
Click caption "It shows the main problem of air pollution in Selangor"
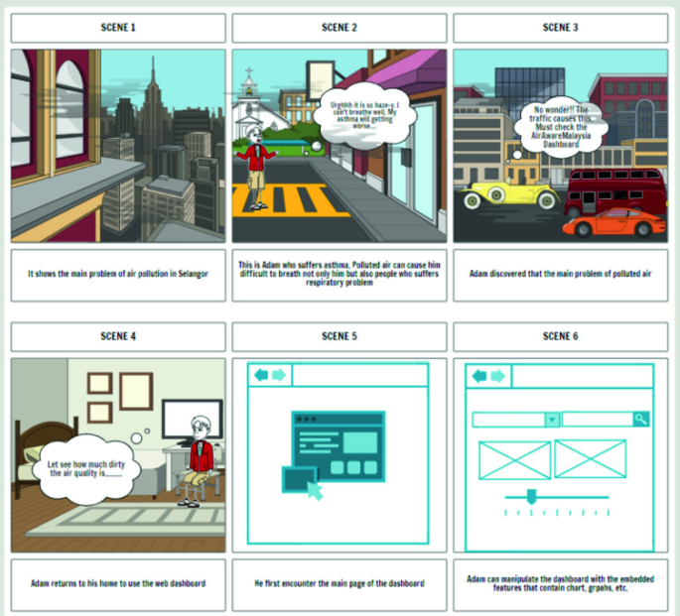click(118, 274)
